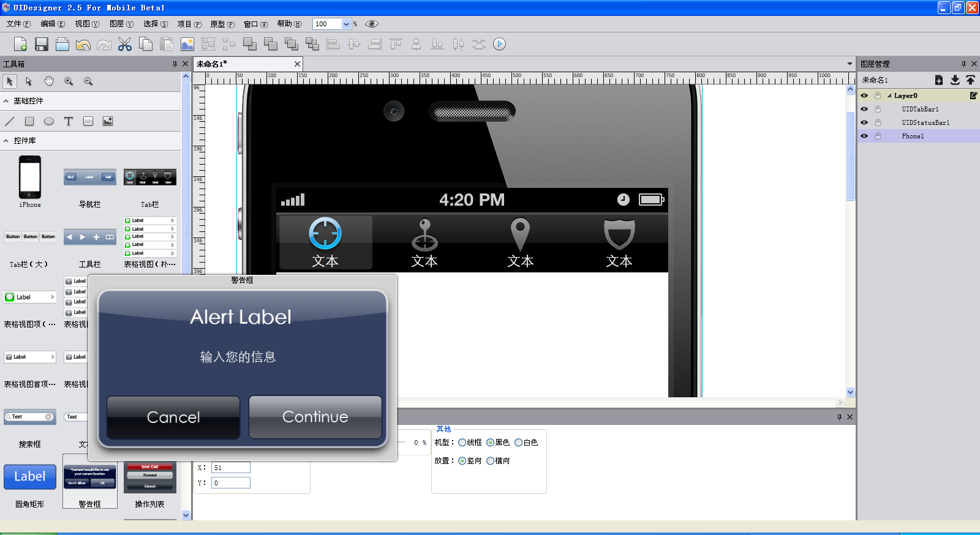Select the rounded gradient rectangle basic control
980x535 pixels.
click(88, 121)
